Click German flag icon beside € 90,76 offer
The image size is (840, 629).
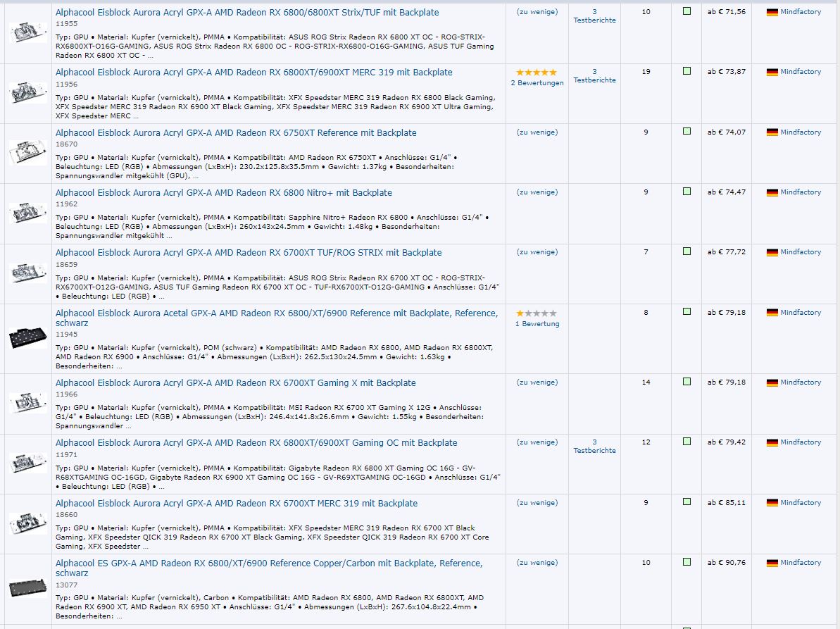tap(772, 563)
